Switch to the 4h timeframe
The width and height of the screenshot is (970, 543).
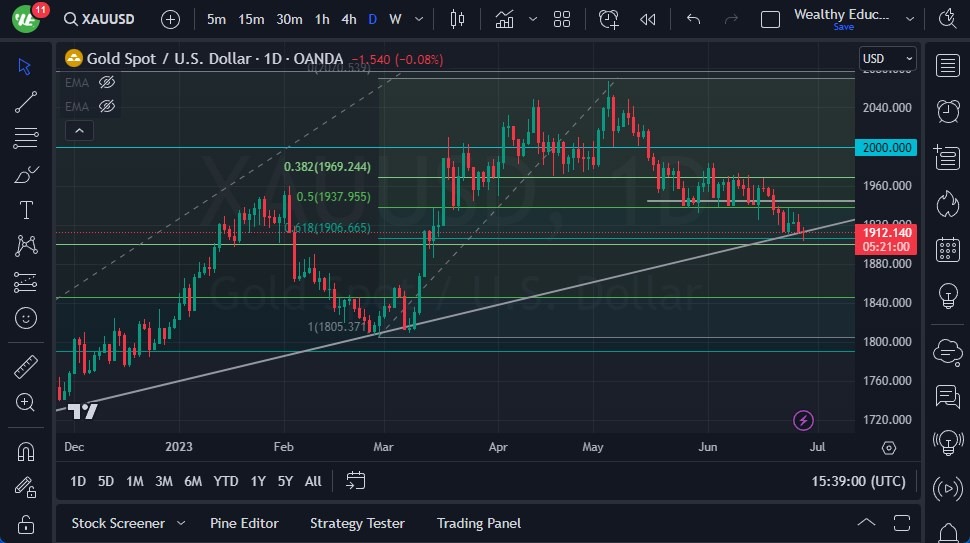coord(349,19)
